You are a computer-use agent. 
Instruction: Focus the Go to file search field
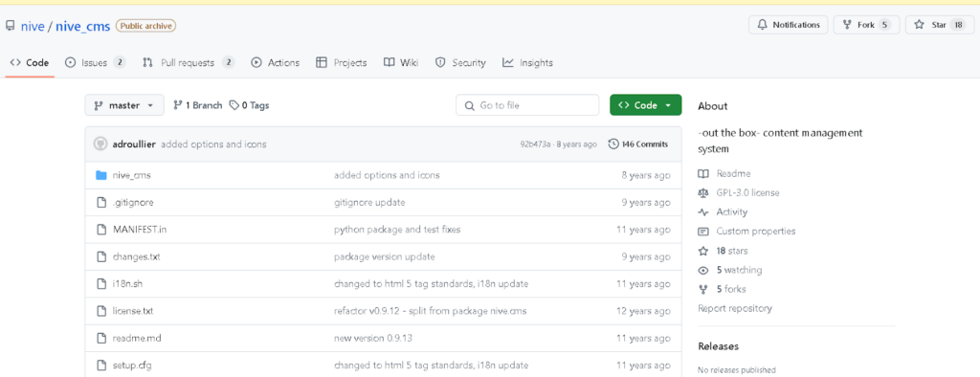527,105
